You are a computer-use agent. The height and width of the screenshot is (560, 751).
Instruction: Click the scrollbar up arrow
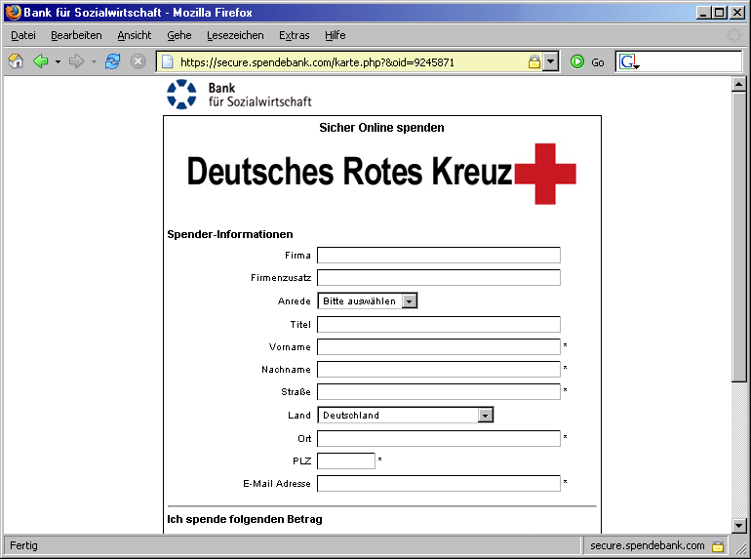(x=739, y=84)
